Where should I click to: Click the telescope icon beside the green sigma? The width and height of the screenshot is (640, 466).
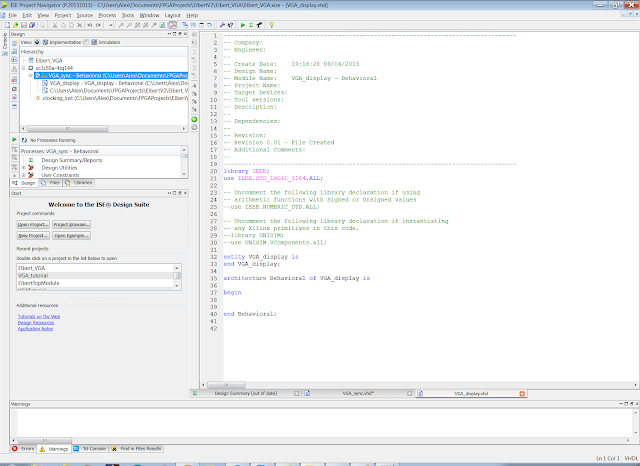[x=259, y=25]
